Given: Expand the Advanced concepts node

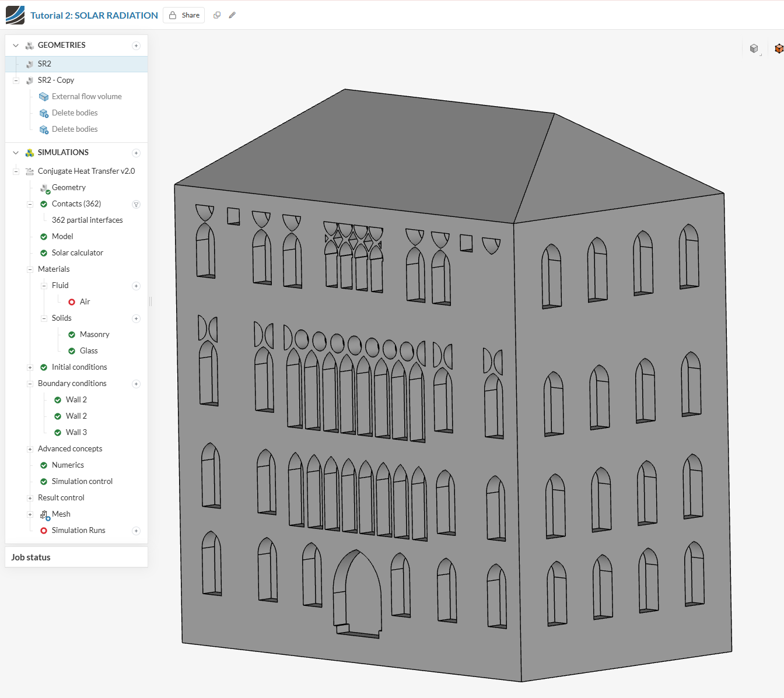Looking at the screenshot, I should click(x=30, y=449).
